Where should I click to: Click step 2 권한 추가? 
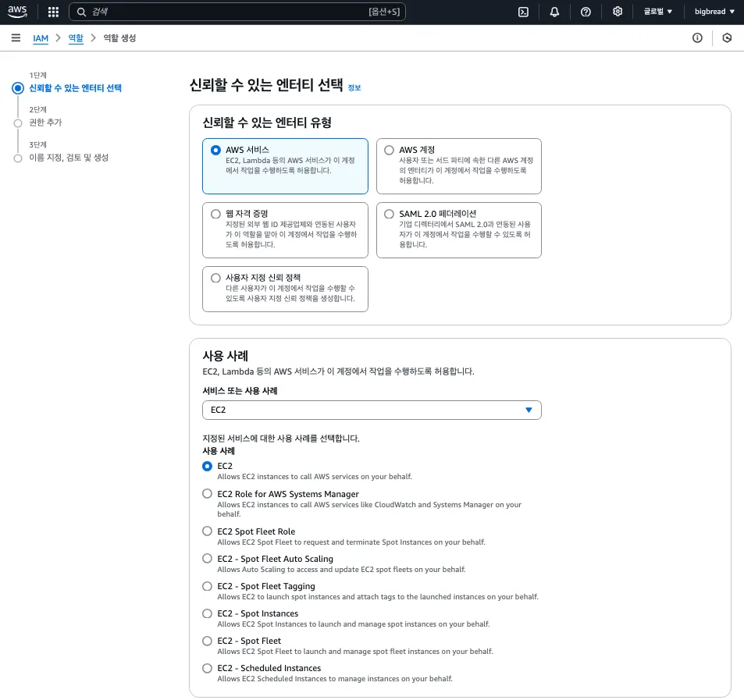pos(45,123)
